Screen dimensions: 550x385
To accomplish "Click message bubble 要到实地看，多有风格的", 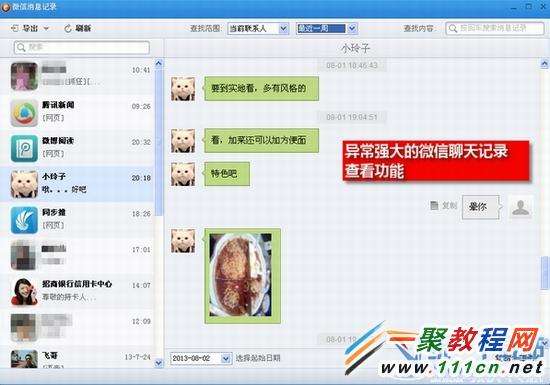I will 262,89.
